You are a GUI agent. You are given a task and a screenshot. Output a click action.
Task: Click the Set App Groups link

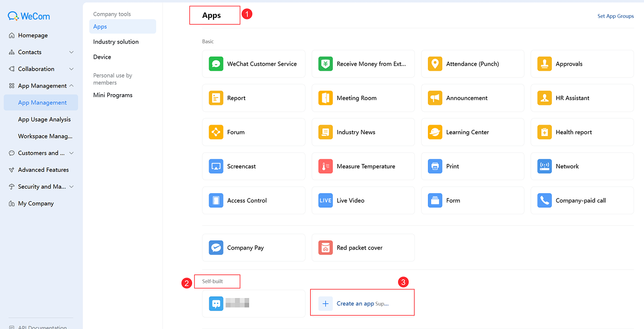616,16
